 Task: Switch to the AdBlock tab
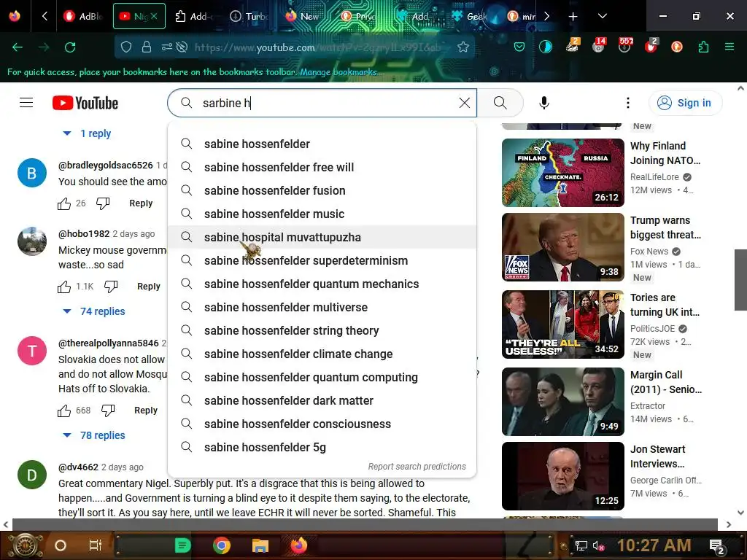(83, 16)
